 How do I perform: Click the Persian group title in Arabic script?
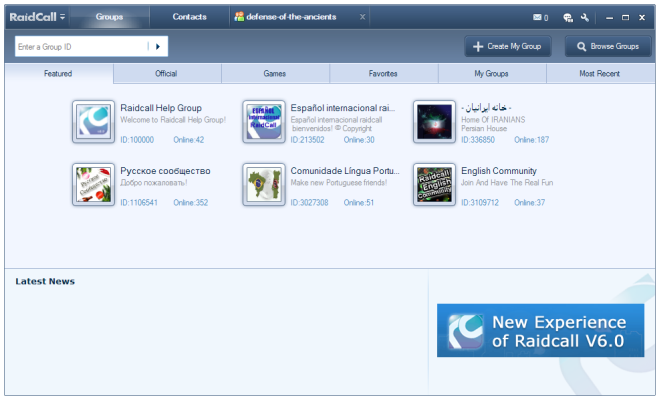coord(486,108)
